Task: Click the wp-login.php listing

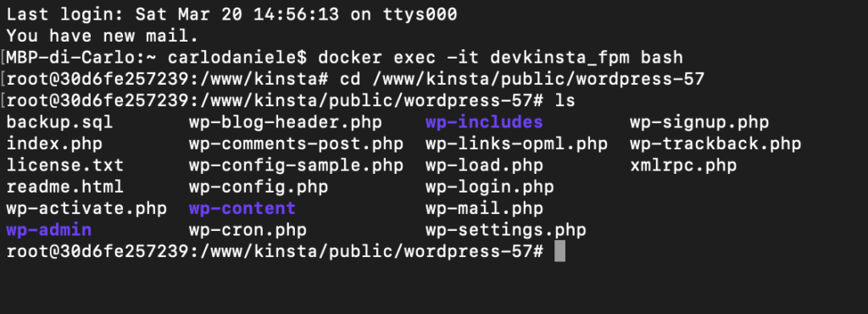Action: coord(489,188)
